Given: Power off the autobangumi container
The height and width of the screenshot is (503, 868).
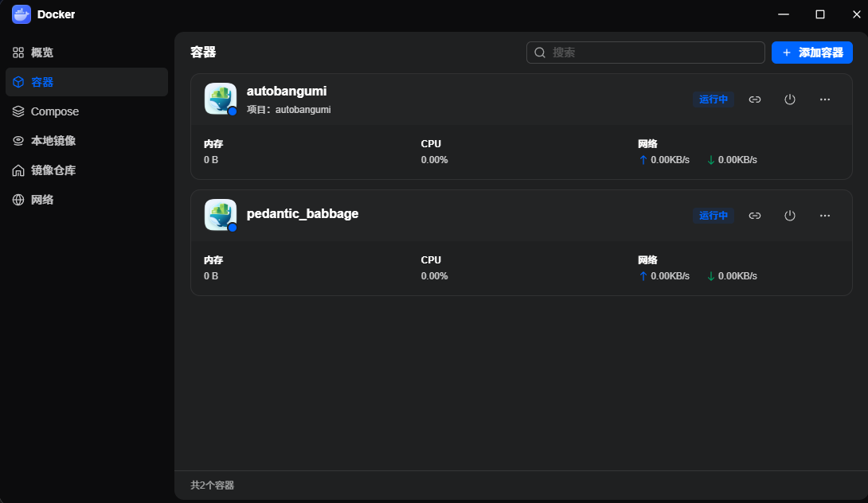Looking at the screenshot, I should 790,99.
